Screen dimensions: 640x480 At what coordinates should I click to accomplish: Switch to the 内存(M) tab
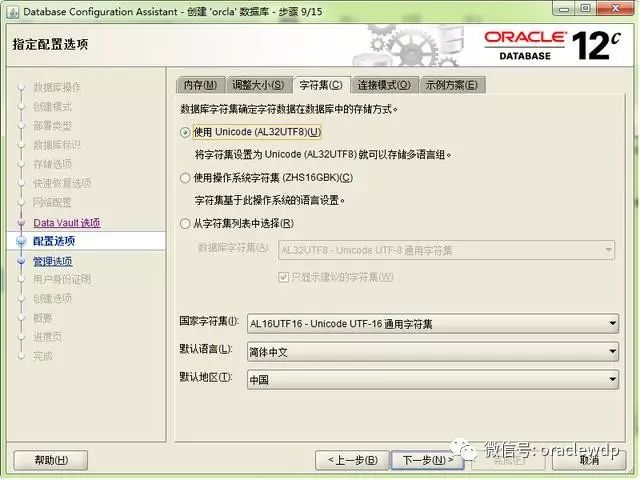(x=200, y=85)
